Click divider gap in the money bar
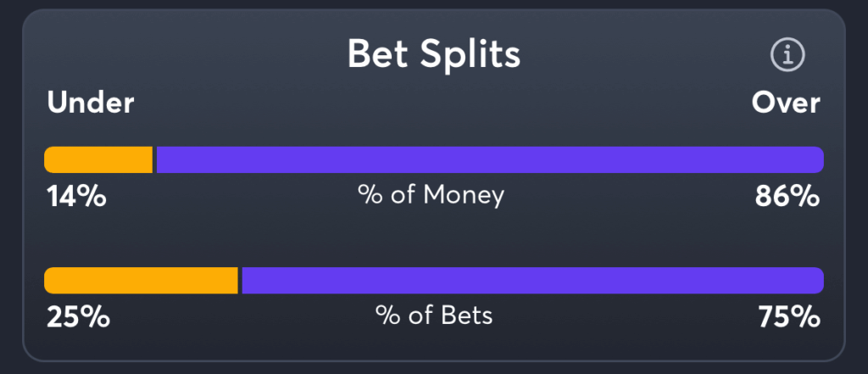The width and height of the screenshot is (868, 374). coord(154,159)
